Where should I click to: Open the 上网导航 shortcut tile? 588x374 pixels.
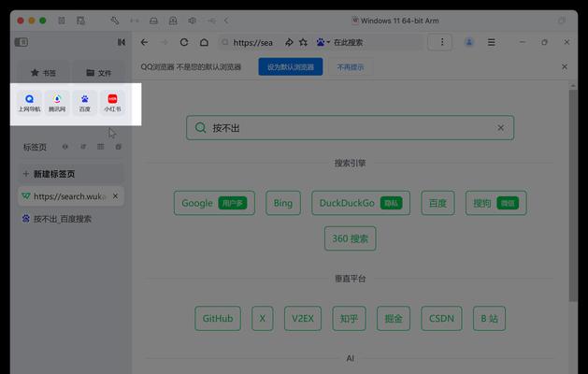[x=29, y=102]
